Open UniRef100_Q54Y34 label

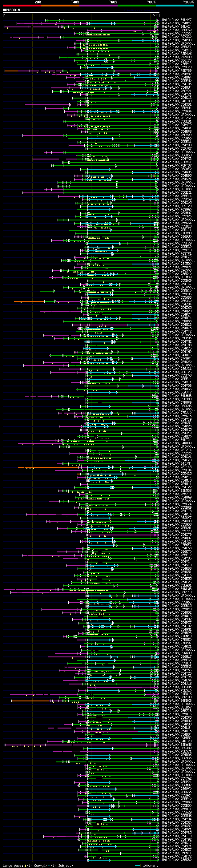[177, 819]
